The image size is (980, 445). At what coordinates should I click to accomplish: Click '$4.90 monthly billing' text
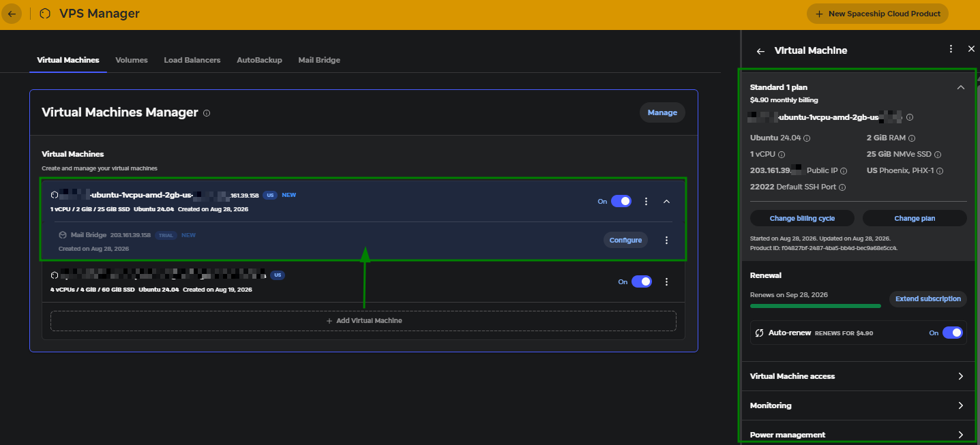click(784, 100)
